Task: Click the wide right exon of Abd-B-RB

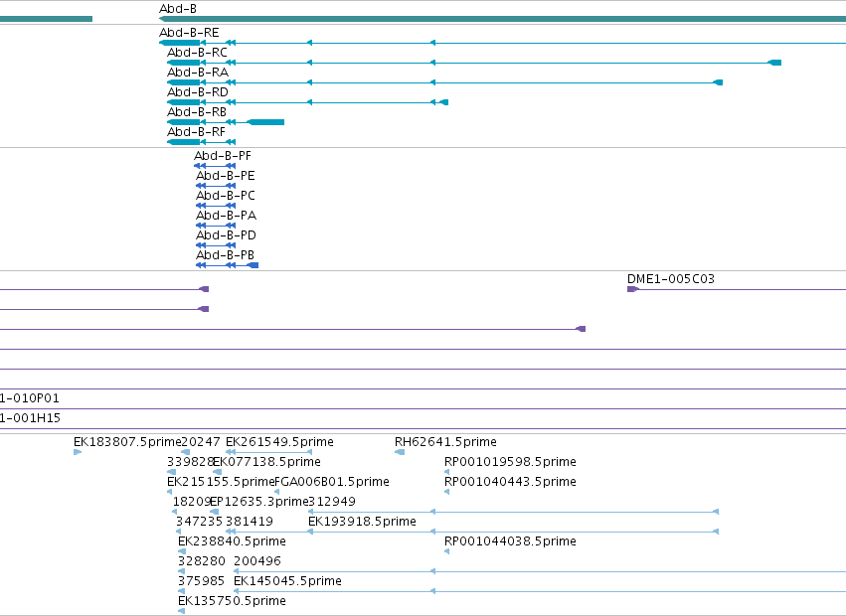Action: pos(265,122)
